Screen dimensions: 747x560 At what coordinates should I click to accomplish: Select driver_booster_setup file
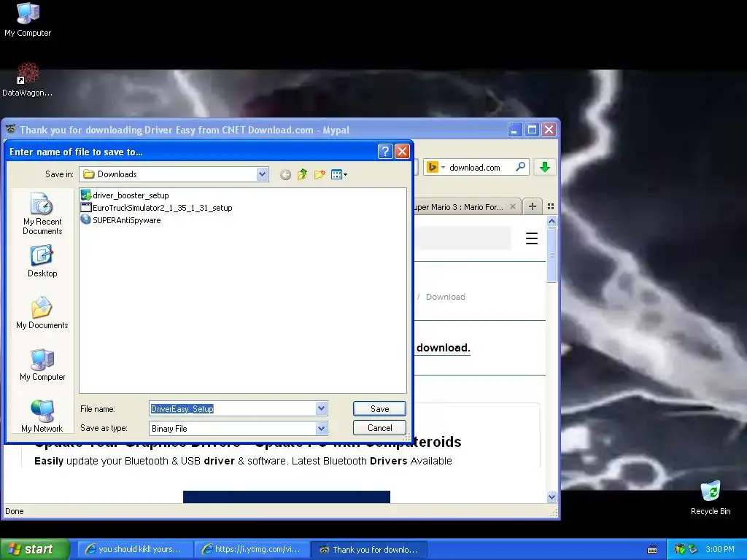click(125, 195)
